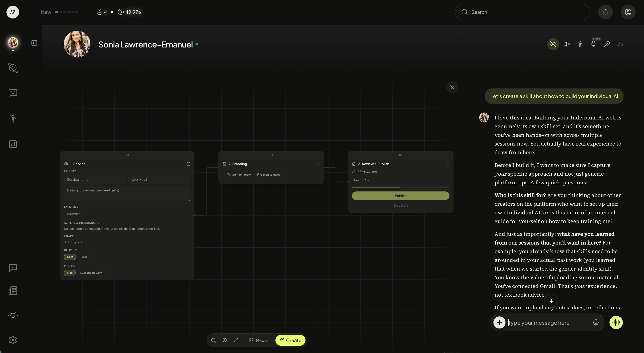
Task: Click the Service name field
Action: pyautogui.click(x=95, y=179)
